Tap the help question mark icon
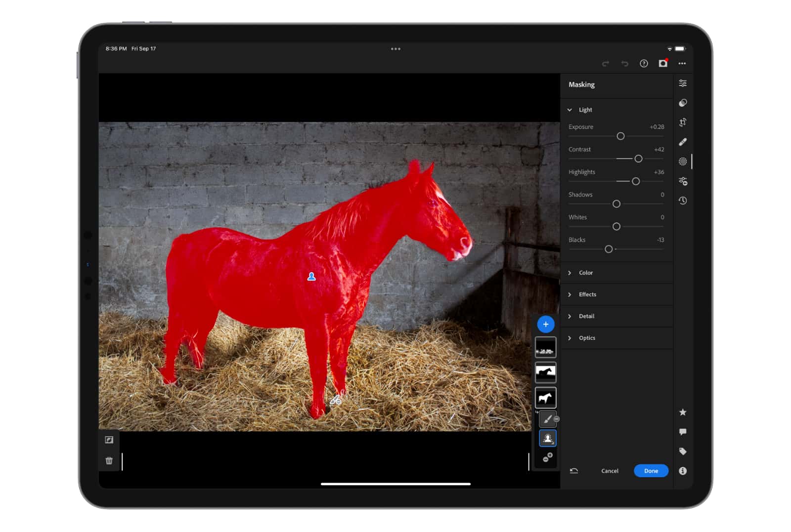Viewport: 791px width, 532px height. (x=644, y=64)
